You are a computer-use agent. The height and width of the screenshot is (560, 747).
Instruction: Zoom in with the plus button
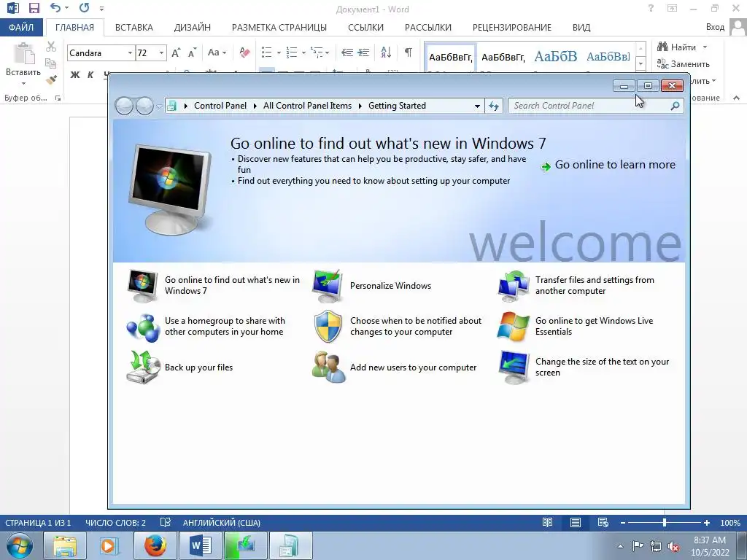706,523
